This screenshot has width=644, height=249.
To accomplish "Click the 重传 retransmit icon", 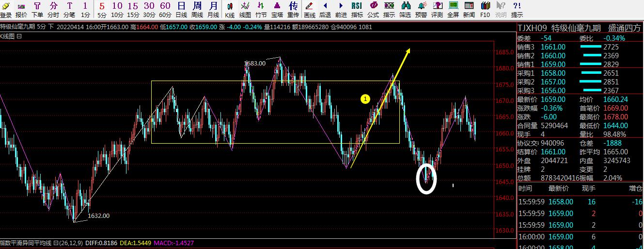I will [293, 9].
